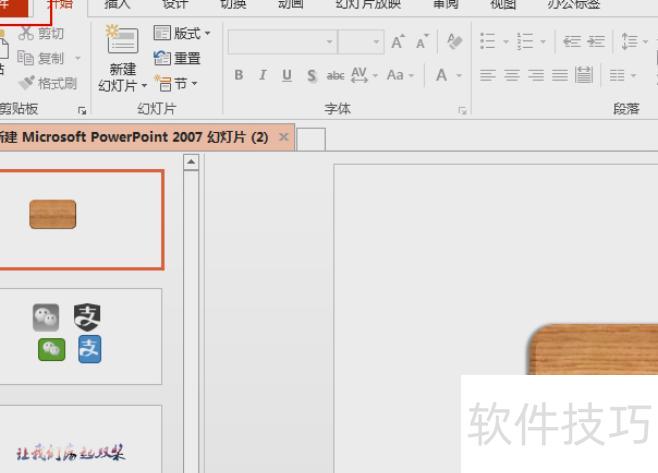Toggle Bold formatting

(x=239, y=75)
